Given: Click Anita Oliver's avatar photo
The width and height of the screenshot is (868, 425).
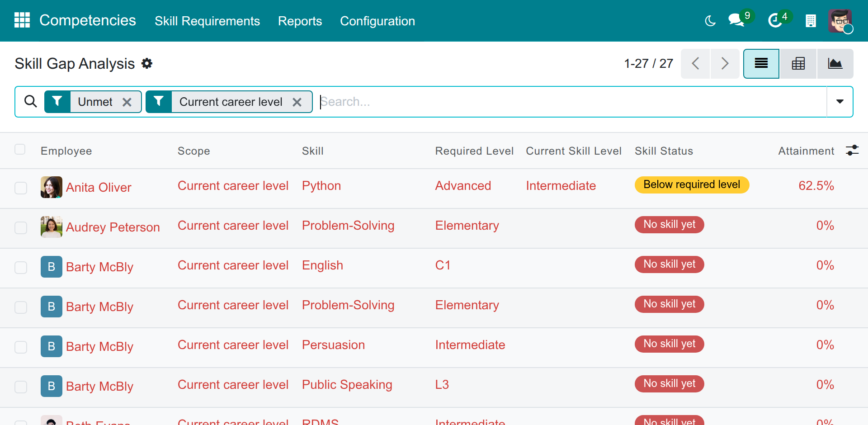Looking at the screenshot, I should pyautogui.click(x=52, y=187).
